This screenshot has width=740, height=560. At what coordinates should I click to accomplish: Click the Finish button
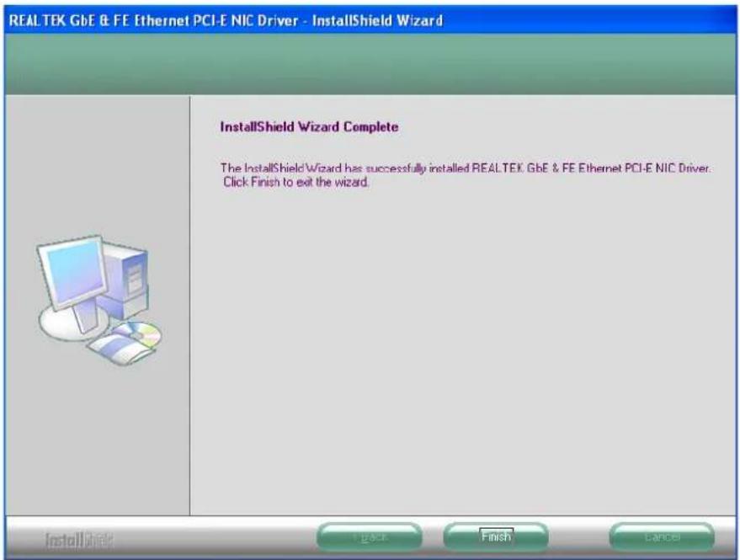pyautogui.click(x=496, y=537)
